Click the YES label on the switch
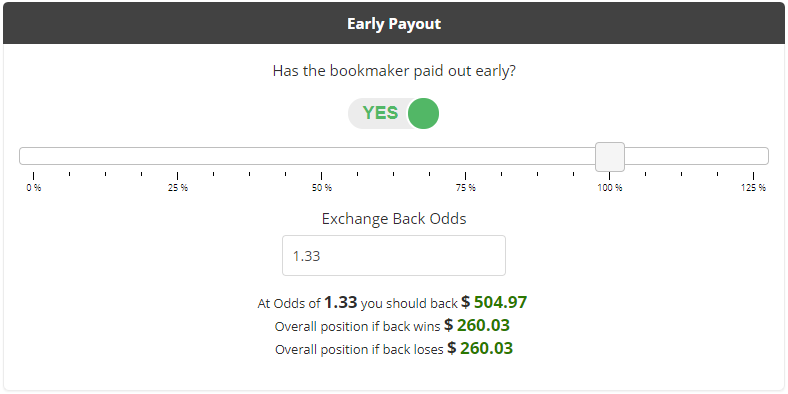 coord(380,113)
